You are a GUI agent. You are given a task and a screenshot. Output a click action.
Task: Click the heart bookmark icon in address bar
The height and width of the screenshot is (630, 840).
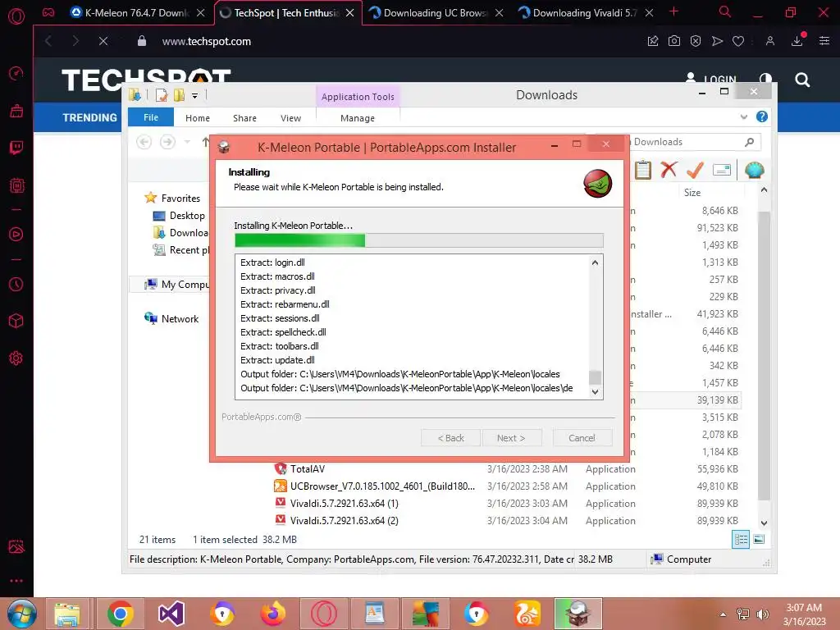738,41
